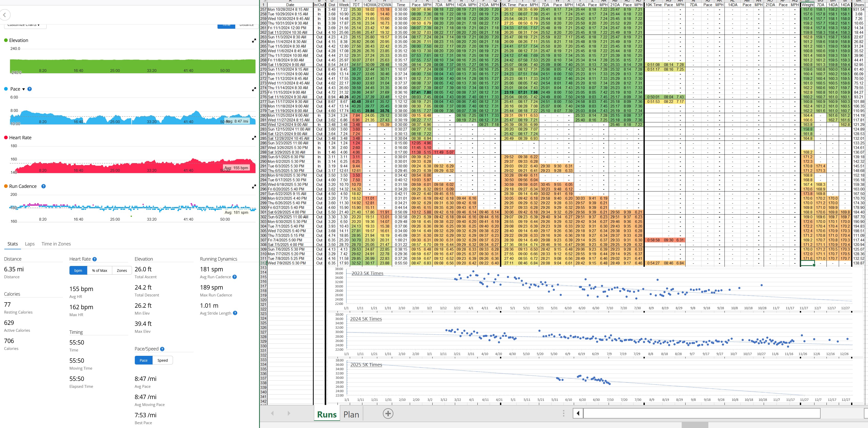
Task: Click the 706 Calories value
Action: [x=9, y=341]
